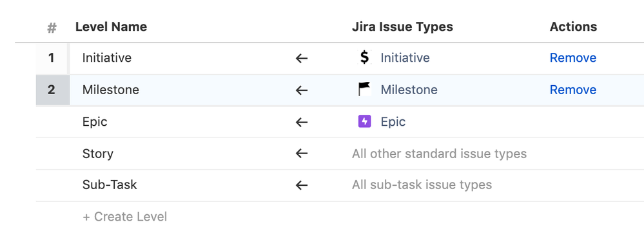The width and height of the screenshot is (644, 240).
Task: Click the left arrow in the Epic row
Action: [302, 122]
